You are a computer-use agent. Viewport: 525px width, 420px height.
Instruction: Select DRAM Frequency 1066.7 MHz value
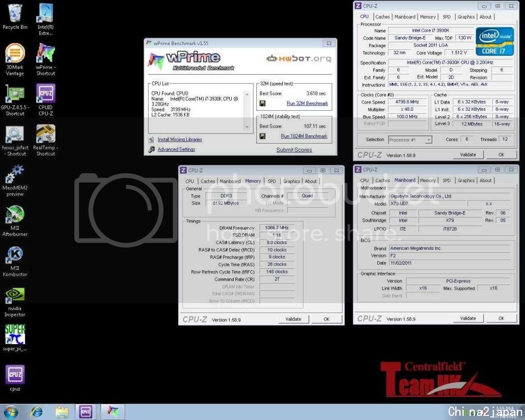point(276,228)
